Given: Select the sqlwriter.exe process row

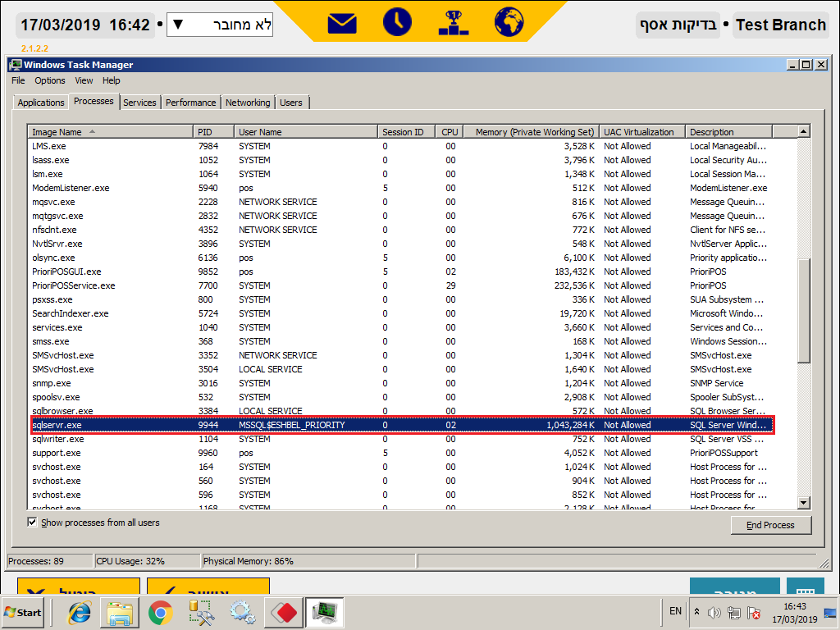Looking at the screenshot, I should click(x=400, y=439).
